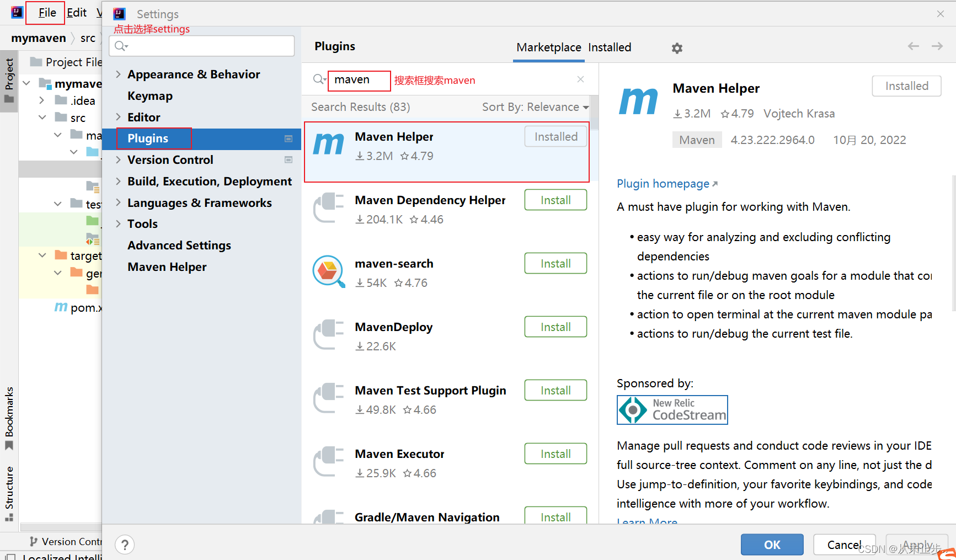Expand the Editor settings group

(x=118, y=117)
